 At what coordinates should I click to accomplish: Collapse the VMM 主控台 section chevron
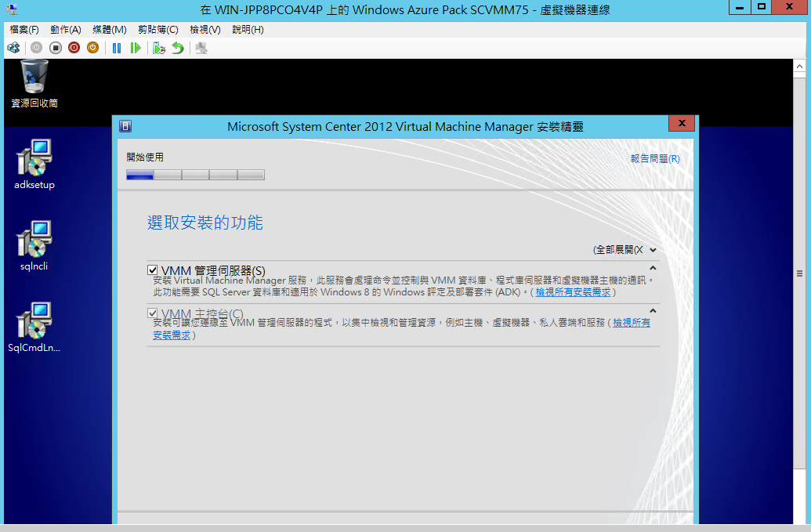[x=653, y=311]
